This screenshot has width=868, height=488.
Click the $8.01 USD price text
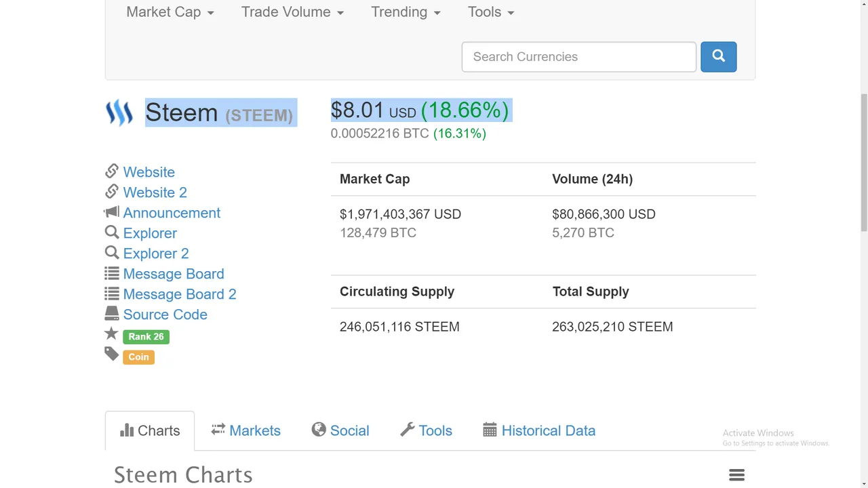click(374, 110)
